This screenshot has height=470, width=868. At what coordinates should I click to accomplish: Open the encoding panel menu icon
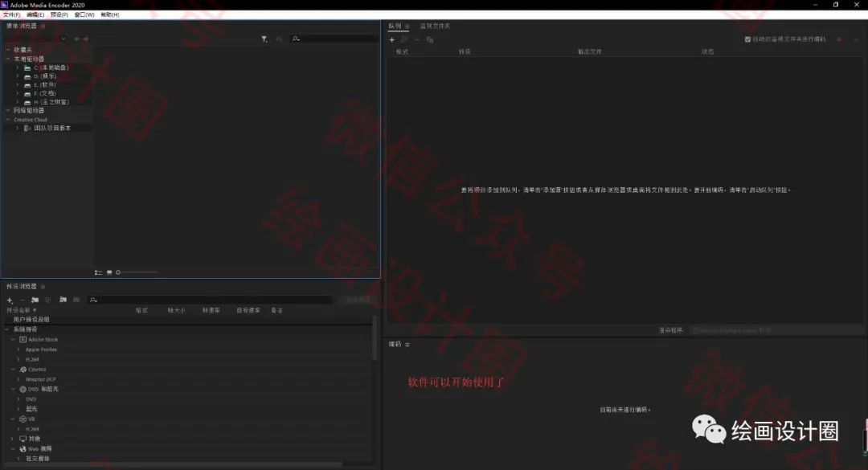(407, 345)
